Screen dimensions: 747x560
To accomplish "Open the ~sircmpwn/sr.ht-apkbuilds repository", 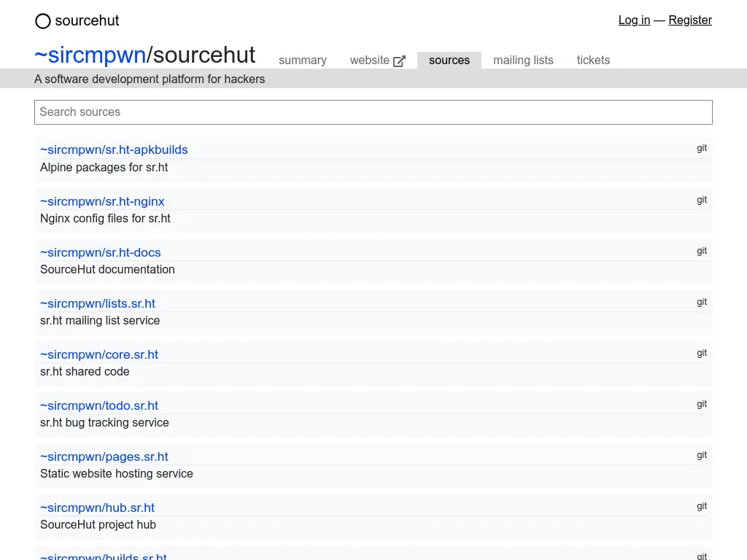I will [114, 149].
